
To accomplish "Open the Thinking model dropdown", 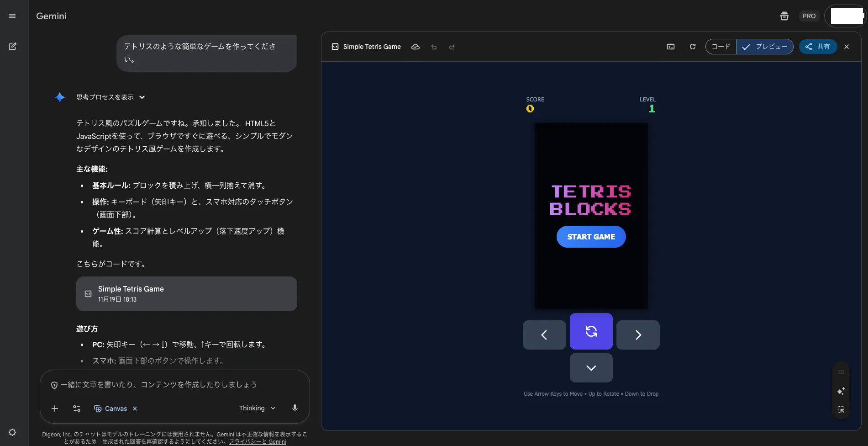I will pos(258,408).
